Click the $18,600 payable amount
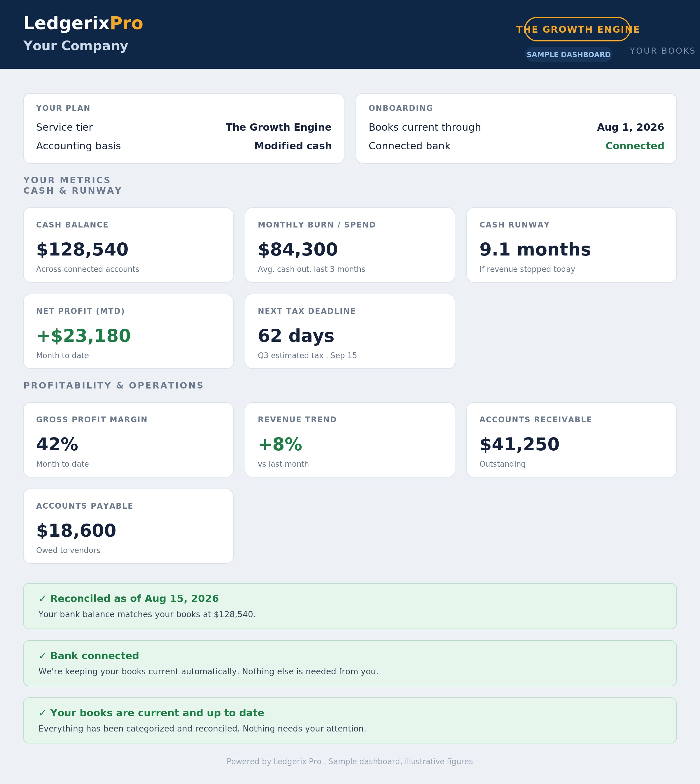700x784 pixels. point(76,531)
